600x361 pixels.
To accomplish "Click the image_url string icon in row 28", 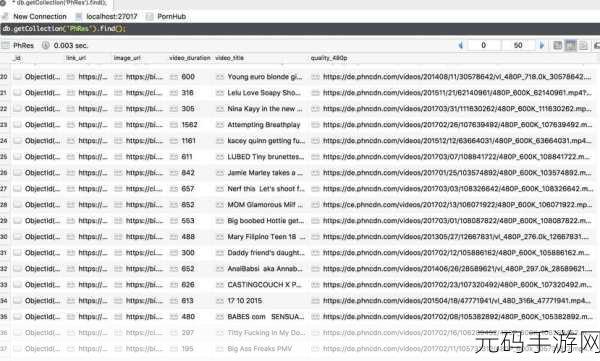I will (x=118, y=205).
